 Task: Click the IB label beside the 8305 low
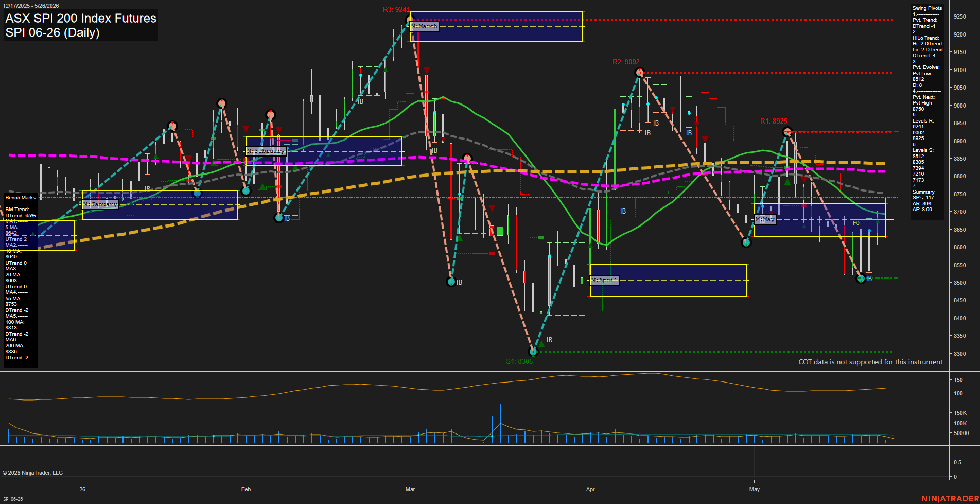[x=549, y=340]
